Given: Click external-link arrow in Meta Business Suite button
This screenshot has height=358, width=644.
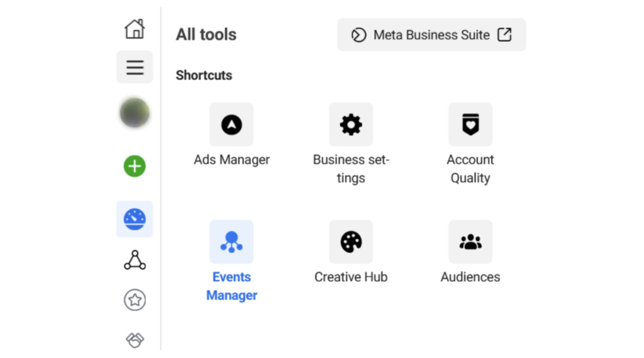Looking at the screenshot, I should [505, 35].
